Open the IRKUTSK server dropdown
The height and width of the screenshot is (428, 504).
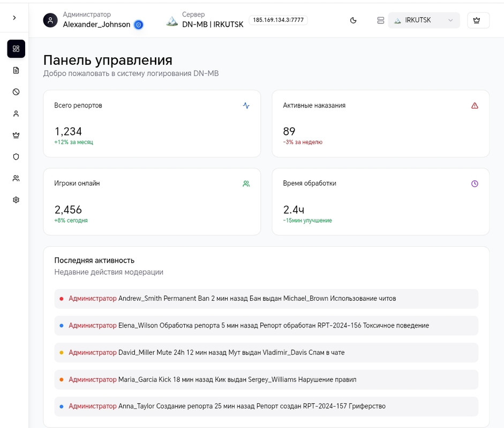click(x=424, y=20)
